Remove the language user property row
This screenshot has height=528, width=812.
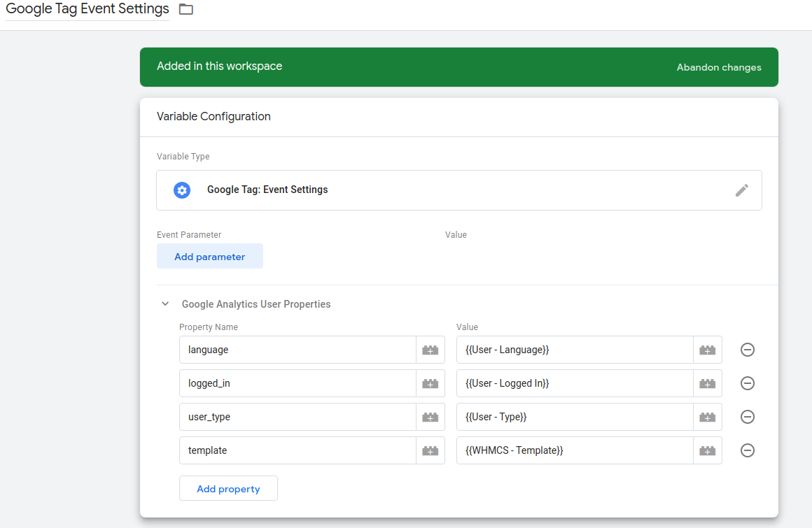point(747,350)
